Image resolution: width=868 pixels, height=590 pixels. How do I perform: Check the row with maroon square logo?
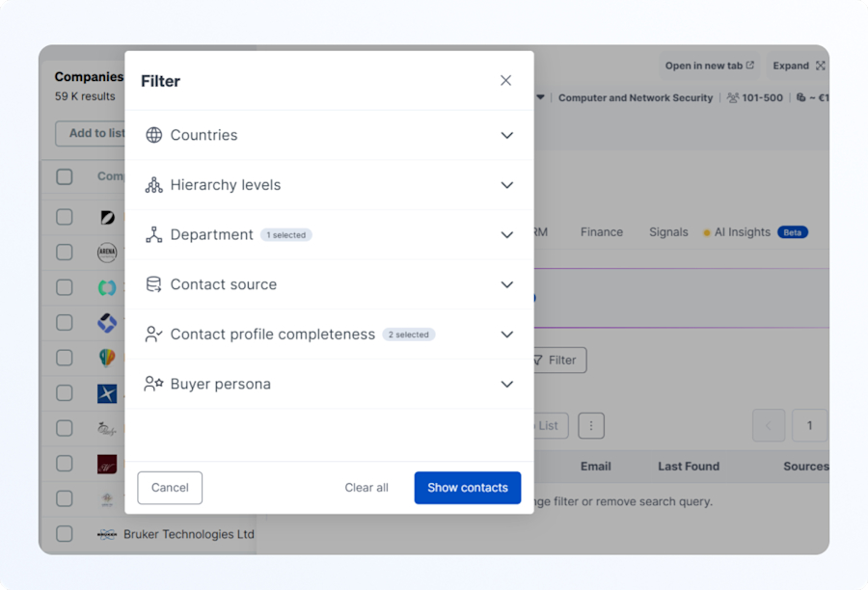(x=65, y=464)
